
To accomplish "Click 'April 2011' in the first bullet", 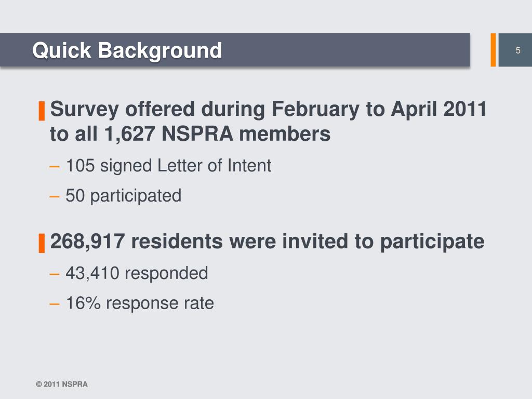I will (439, 109).
